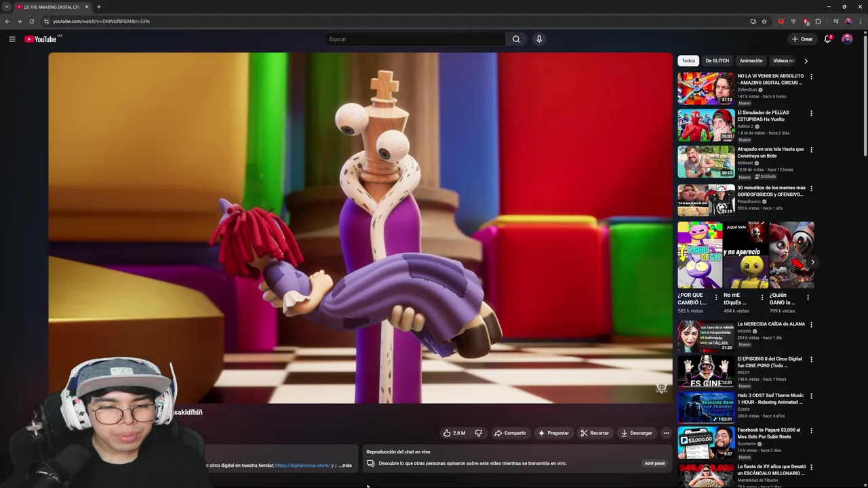Click the address bar URL
This screenshot has width=868, height=488.
(101, 21)
